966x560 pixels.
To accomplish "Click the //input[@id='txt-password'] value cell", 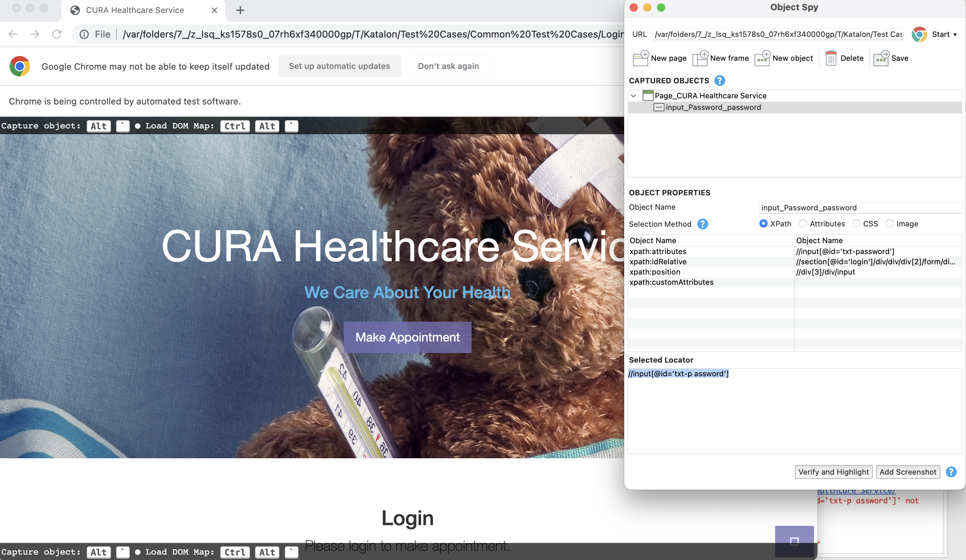I will 845,251.
